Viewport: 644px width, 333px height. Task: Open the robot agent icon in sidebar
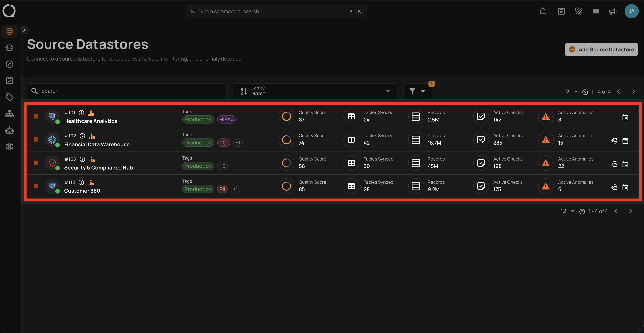click(10, 130)
